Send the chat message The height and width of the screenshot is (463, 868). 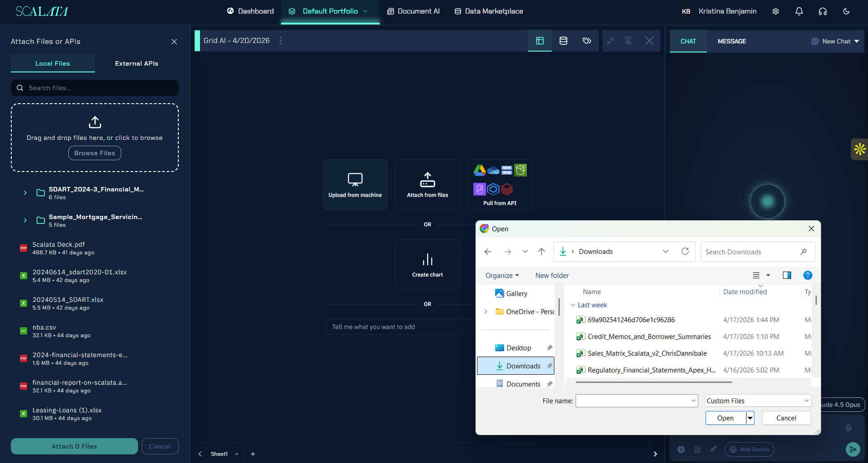(x=853, y=449)
